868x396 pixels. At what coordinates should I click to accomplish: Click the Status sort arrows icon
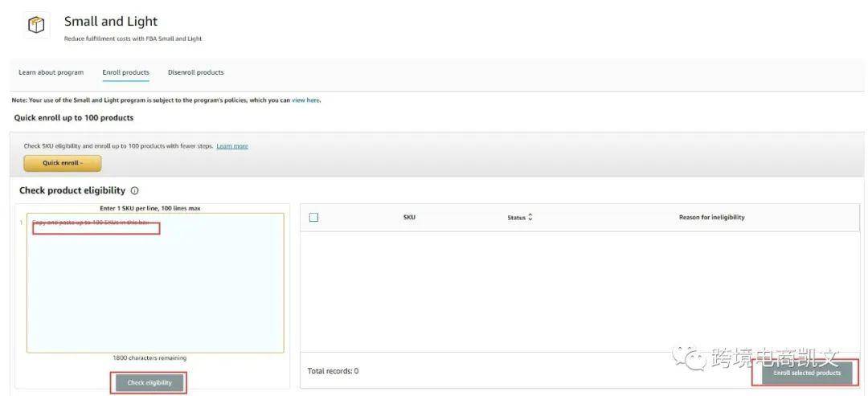pyautogui.click(x=530, y=218)
